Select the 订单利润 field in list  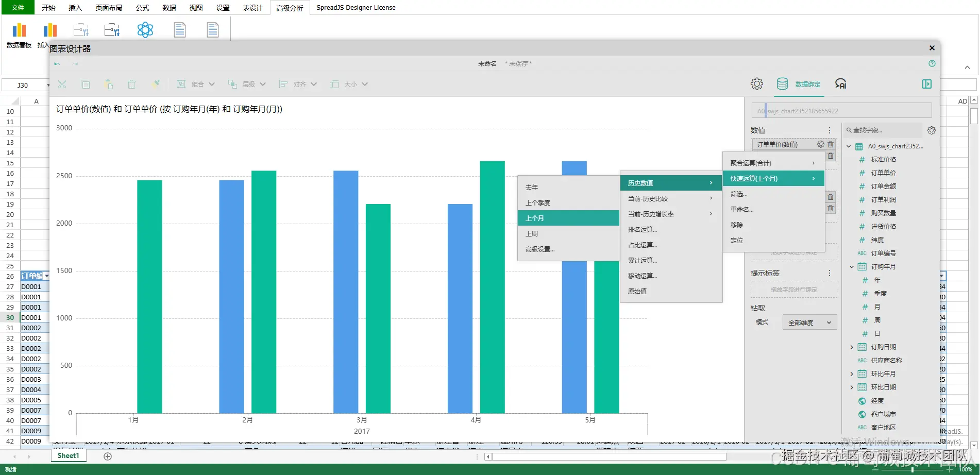pyautogui.click(x=883, y=200)
